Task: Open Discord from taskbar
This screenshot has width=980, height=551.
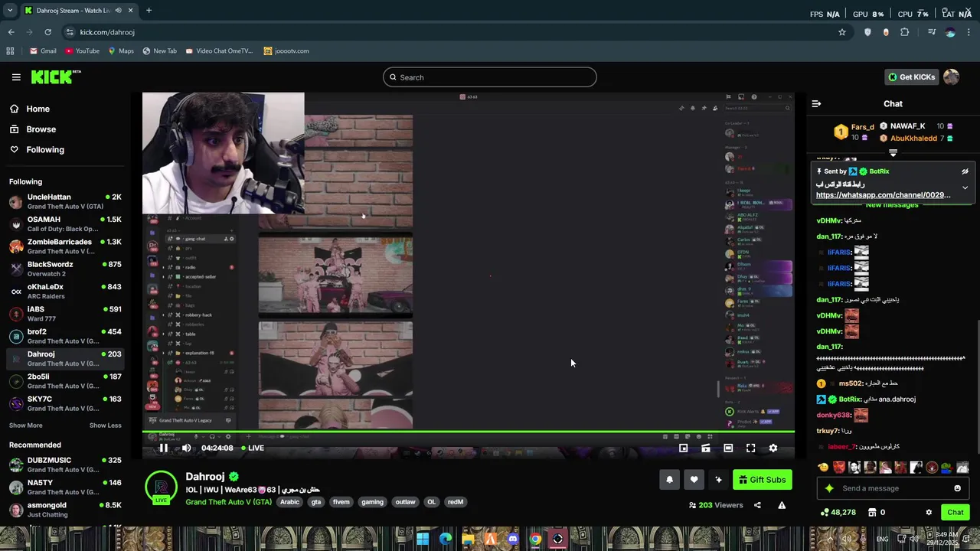Action: coord(513,539)
